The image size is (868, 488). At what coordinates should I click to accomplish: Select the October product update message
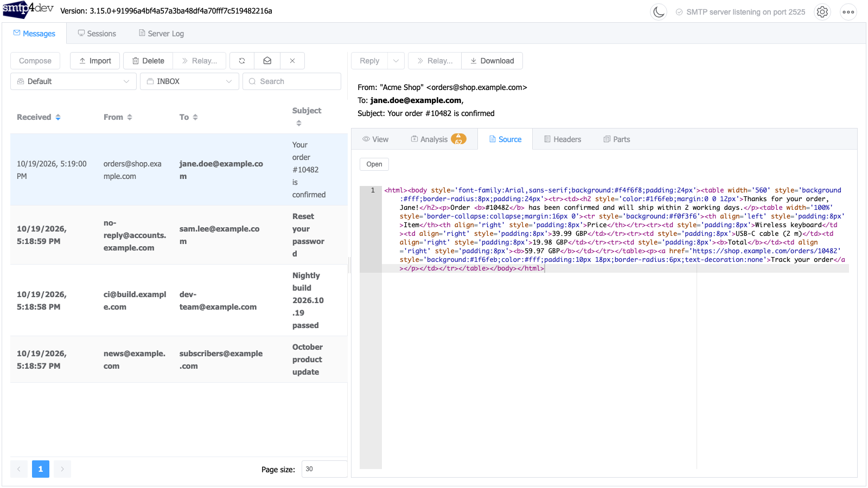[x=178, y=359]
